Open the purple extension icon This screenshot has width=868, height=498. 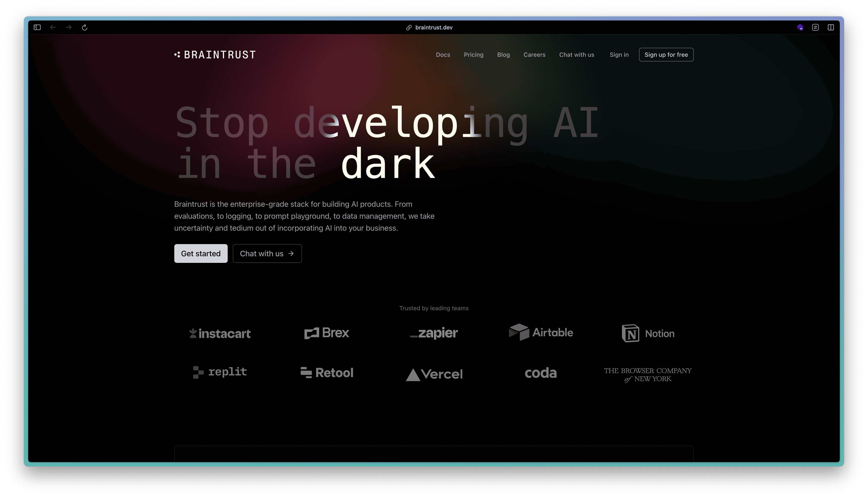click(800, 27)
